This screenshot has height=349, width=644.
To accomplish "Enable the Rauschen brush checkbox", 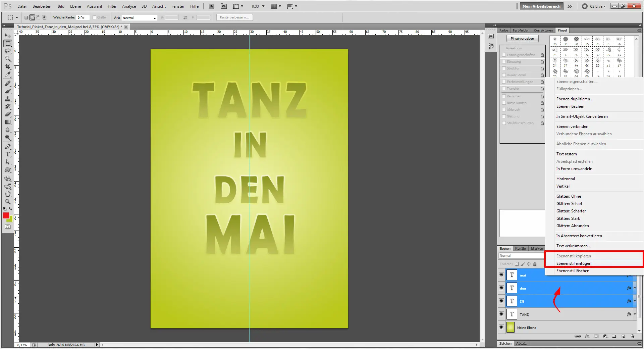I will click(504, 96).
